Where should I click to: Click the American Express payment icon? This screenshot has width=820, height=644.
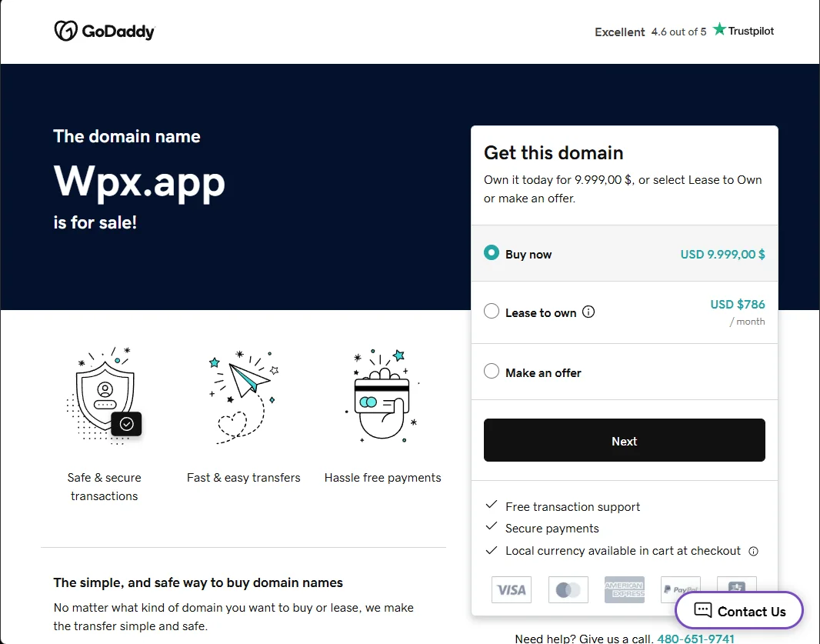625,589
